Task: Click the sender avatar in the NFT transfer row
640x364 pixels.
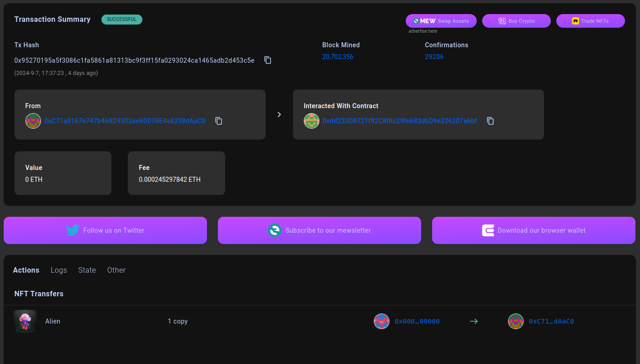Action: [382, 321]
